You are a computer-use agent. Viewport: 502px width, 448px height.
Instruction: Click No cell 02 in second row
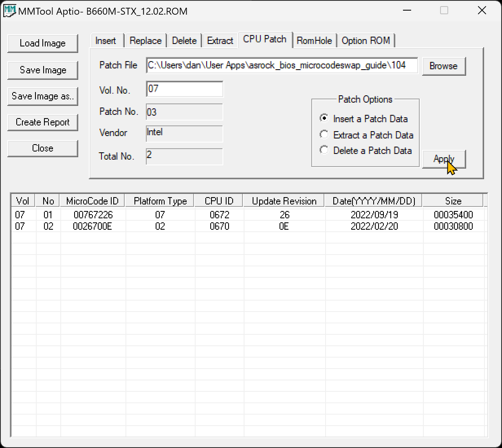pyautogui.click(x=48, y=226)
